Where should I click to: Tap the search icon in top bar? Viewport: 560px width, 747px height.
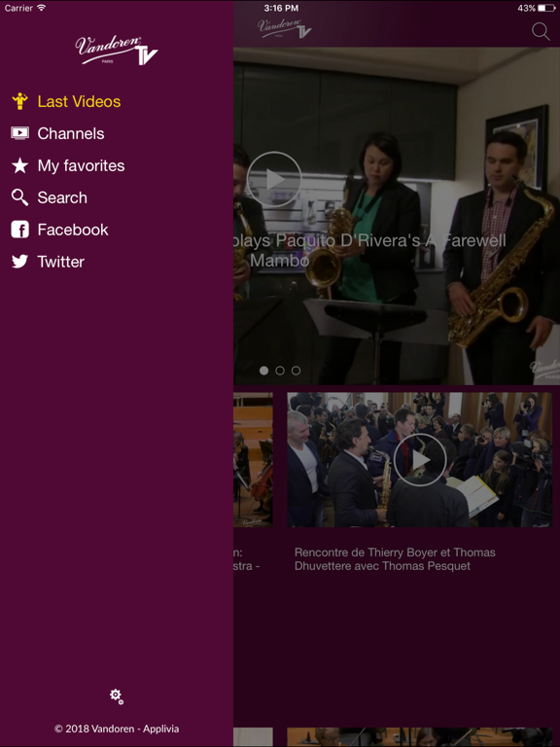pyautogui.click(x=541, y=31)
